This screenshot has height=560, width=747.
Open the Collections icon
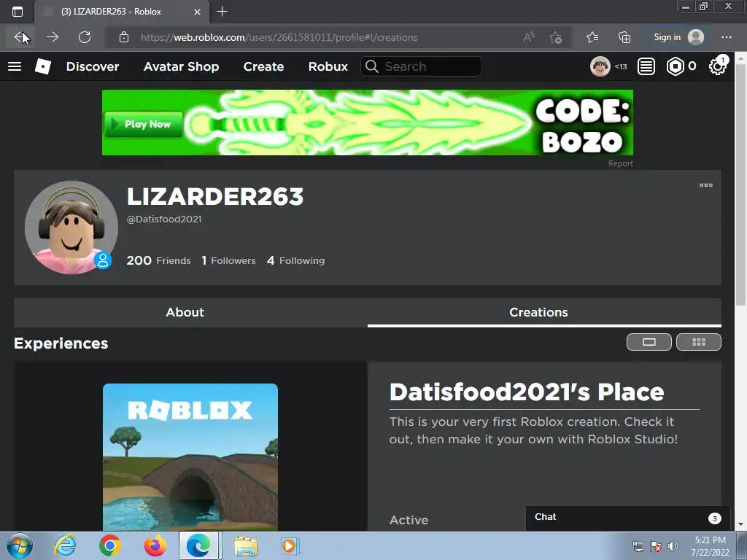click(x=624, y=37)
